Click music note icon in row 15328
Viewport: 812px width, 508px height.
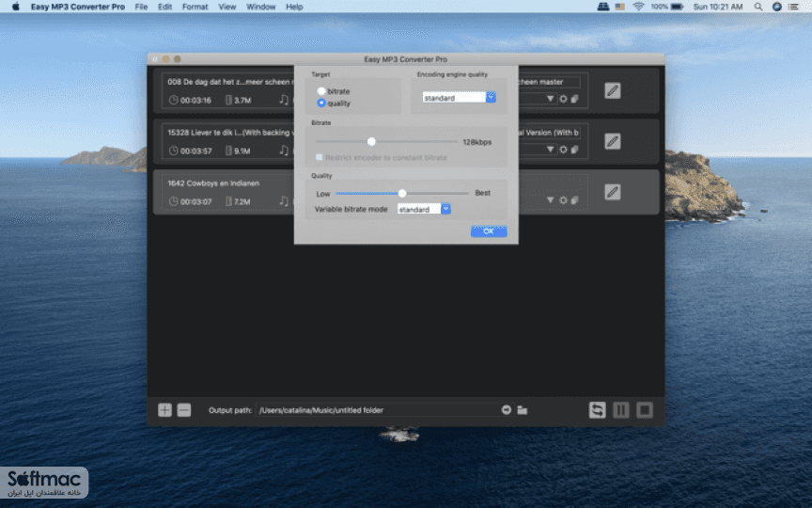coord(284,150)
